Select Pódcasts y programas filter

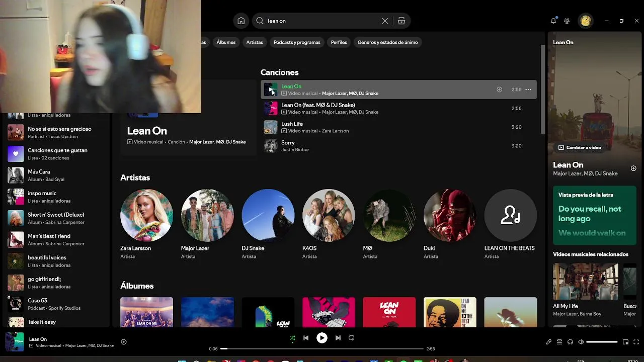coord(297,42)
